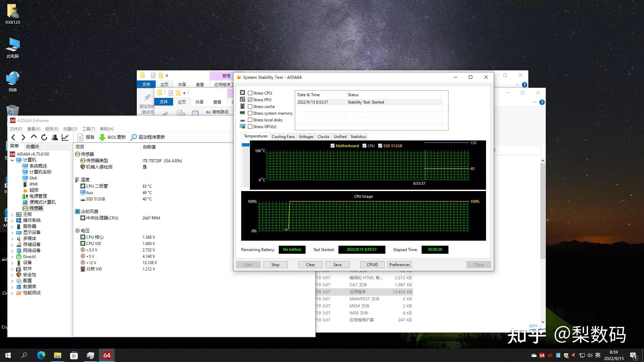
Task: Select the 'Stability Test: Started' log entry
Action: (366, 102)
